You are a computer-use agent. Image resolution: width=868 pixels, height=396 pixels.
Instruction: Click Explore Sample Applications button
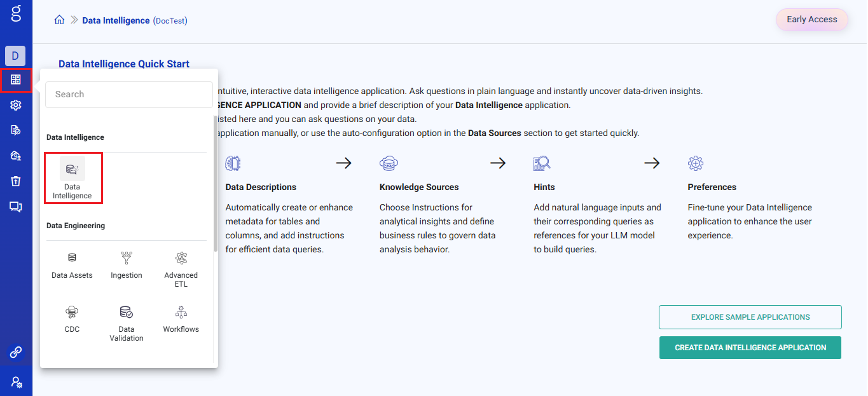pyautogui.click(x=750, y=317)
